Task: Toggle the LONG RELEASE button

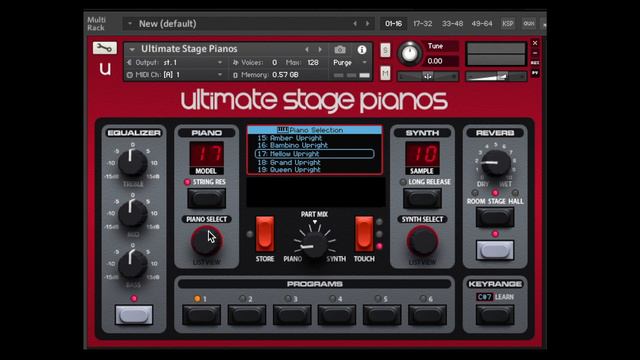Action: pyautogui.click(x=422, y=198)
